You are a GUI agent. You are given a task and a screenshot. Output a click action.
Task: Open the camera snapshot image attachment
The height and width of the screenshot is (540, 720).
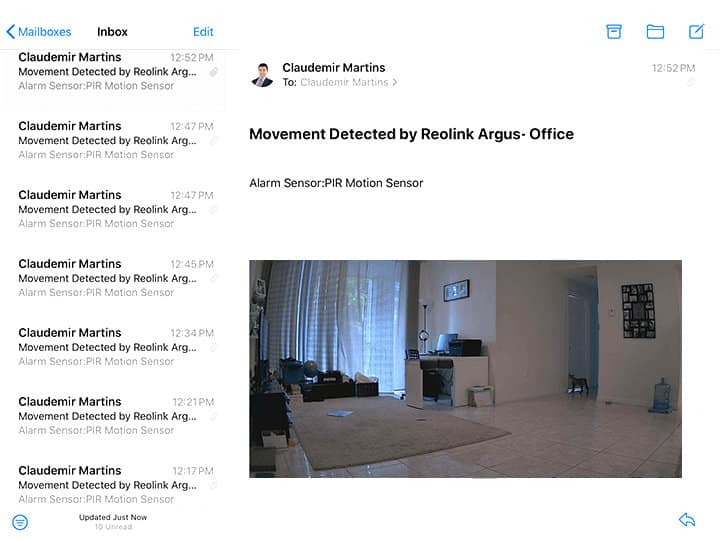point(465,368)
